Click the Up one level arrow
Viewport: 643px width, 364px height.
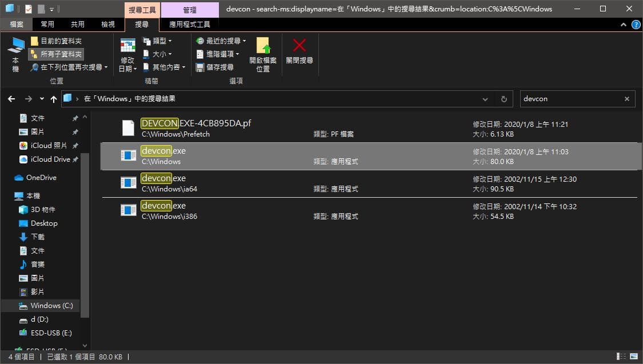(x=53, y=99)
